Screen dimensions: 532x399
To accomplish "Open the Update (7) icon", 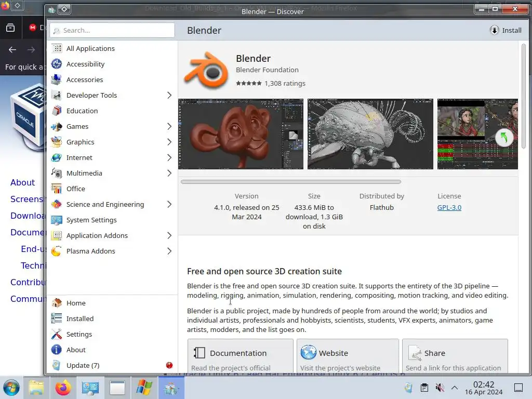I will (x=57, y=365).
